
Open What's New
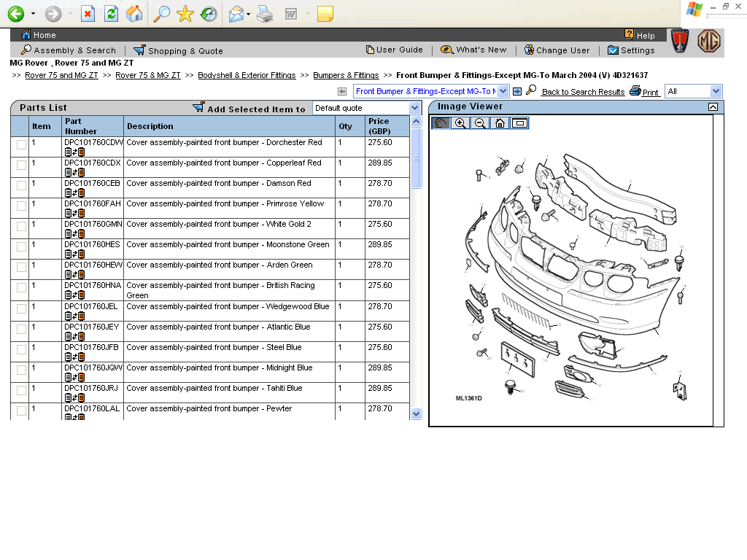pyautogui.click(x=473, y=50)
